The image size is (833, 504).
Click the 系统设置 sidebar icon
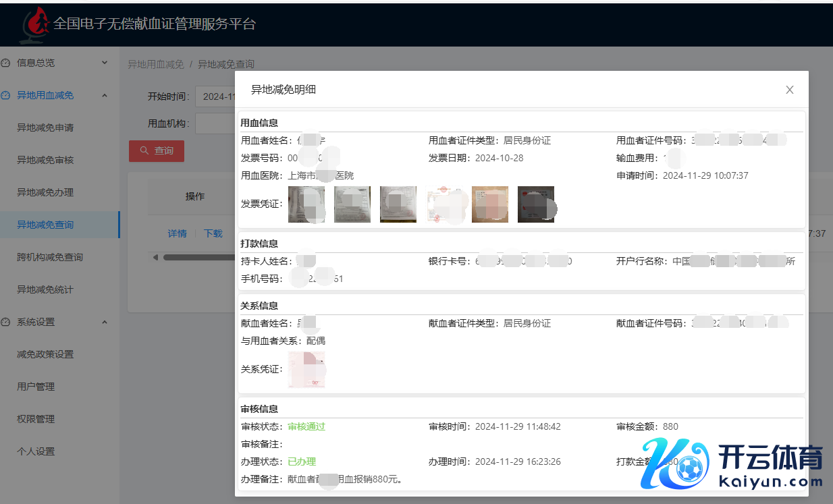point(6,322)
